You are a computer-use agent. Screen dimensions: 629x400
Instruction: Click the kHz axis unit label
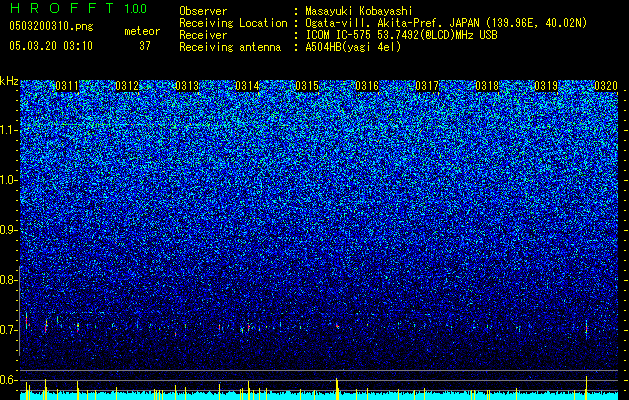pyautogui.click(x=9, y=81)
